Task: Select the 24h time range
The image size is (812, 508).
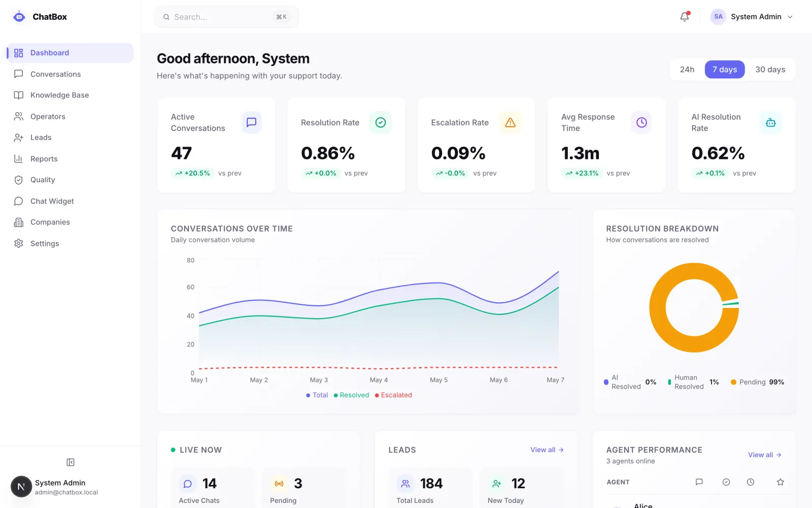Action: [687, 70]
